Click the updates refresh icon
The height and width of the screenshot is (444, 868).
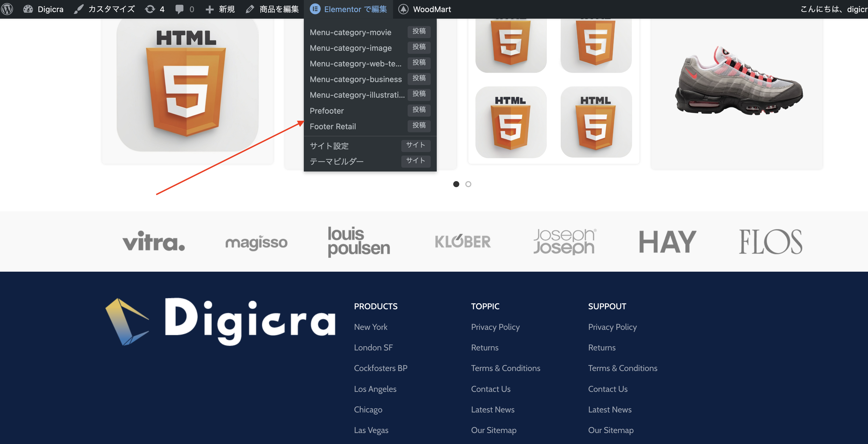[x=150, y=9]
